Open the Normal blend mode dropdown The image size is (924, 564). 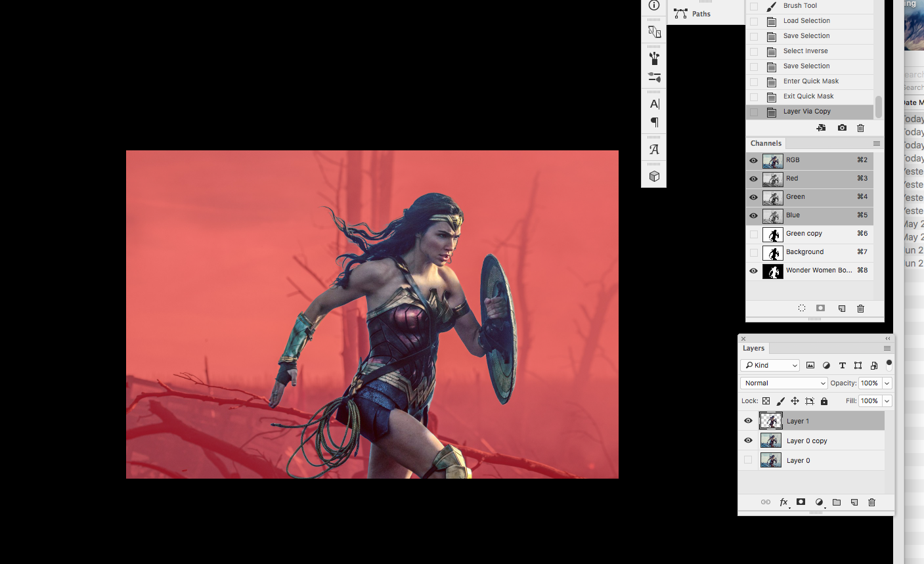(x=783, y=383)
